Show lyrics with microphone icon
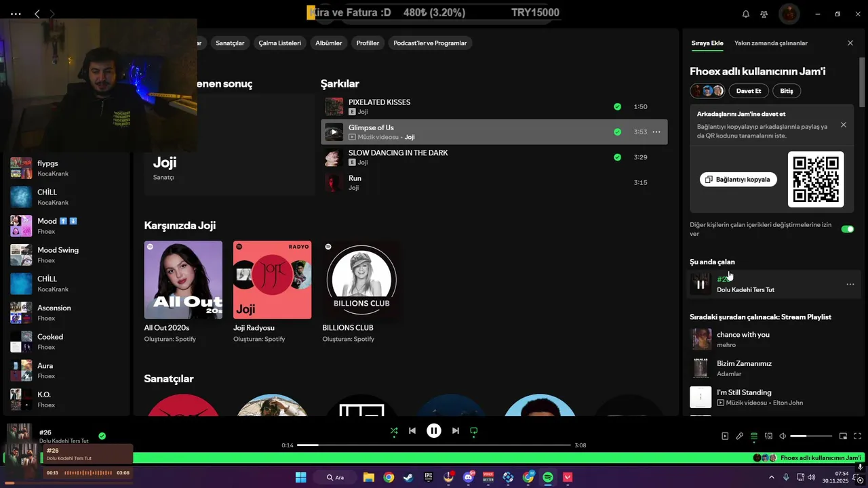The image size is (868, 488). pos(740,436)
